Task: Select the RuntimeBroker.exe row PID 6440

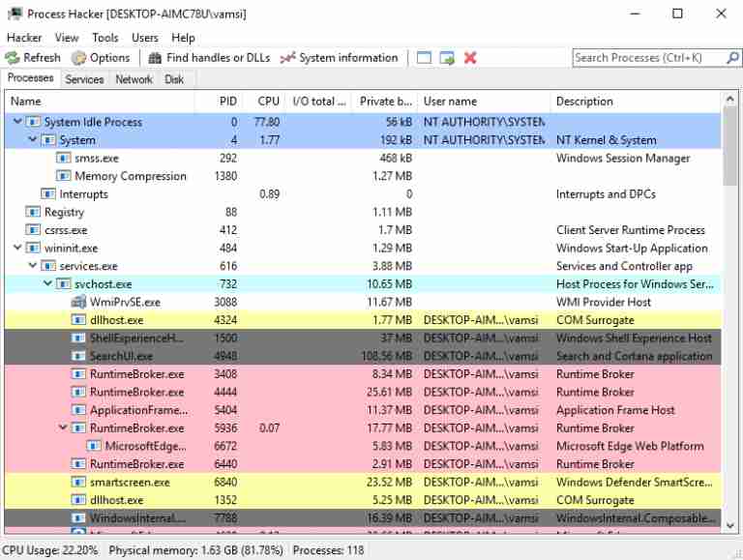Action: [x=363, y=464]
